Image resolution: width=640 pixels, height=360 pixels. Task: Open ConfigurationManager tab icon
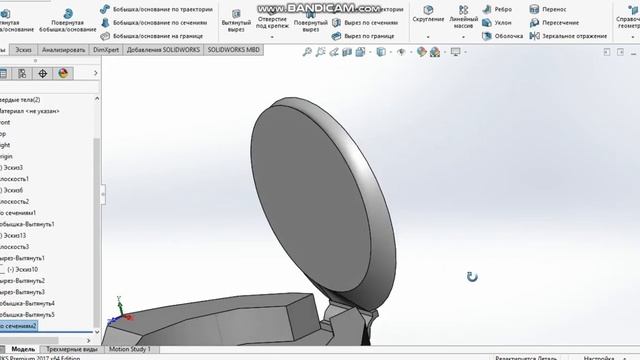22,73
